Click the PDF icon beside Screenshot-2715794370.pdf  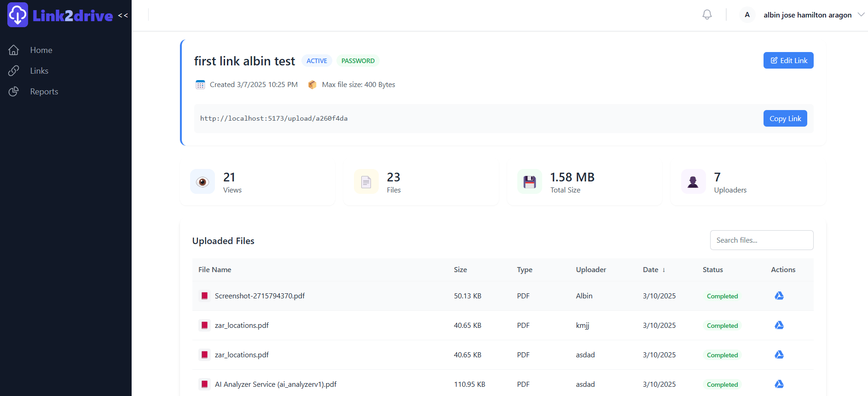[x=205, y=296]
